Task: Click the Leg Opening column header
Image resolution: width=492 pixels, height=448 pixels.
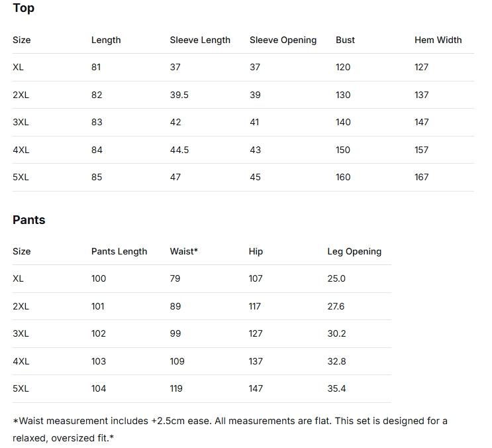Action: [x=354, y=251]
